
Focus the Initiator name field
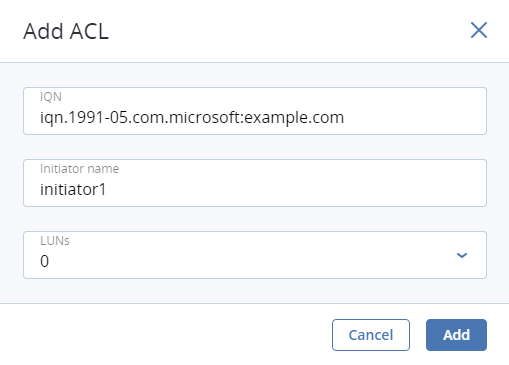[x=255, y=183]
